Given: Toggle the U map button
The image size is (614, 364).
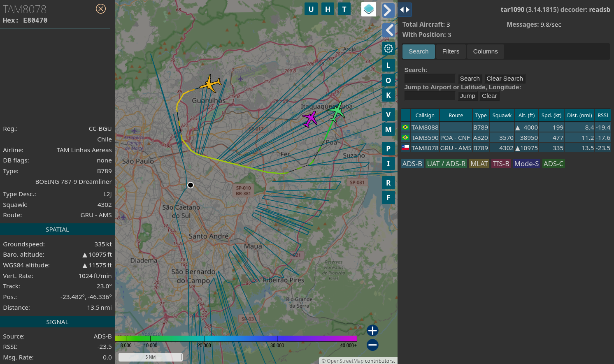Looking at the screenshot, I should click(311, 9).
